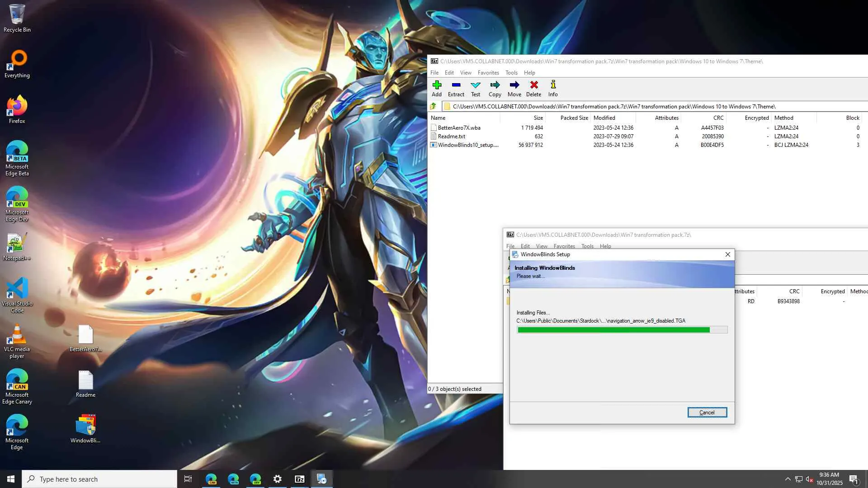Select WindowBlinds10_setup file row

[468, 145]
